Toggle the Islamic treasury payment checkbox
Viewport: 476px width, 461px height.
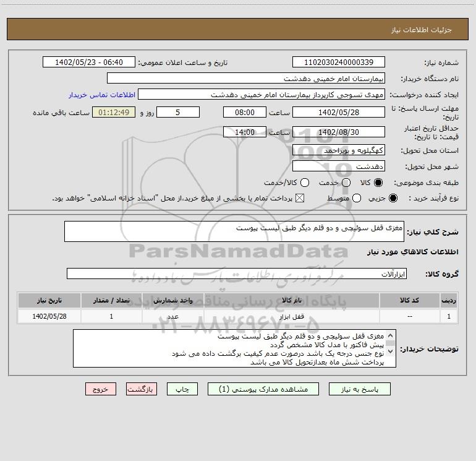tap(300, 198)
